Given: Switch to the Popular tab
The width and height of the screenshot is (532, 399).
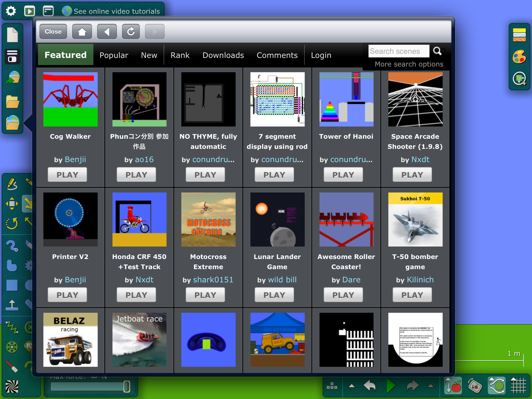Looking at the screenshot, I should pos(114,55).
